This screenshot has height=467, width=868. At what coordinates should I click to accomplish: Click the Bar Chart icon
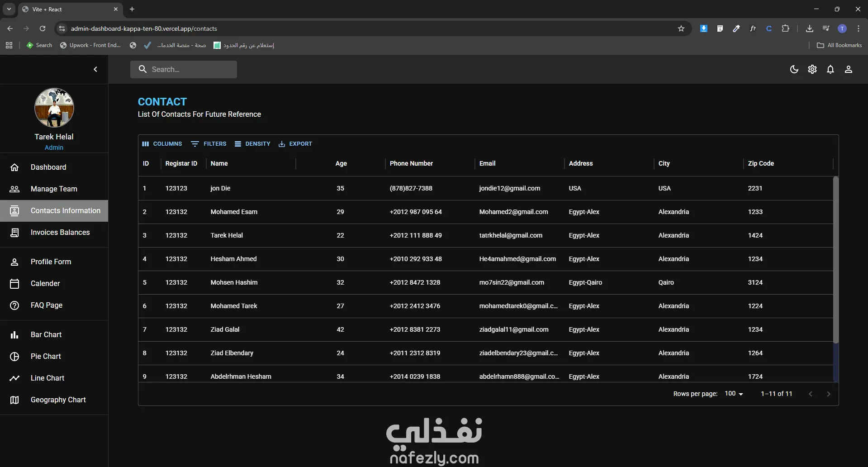coord(14,335)
